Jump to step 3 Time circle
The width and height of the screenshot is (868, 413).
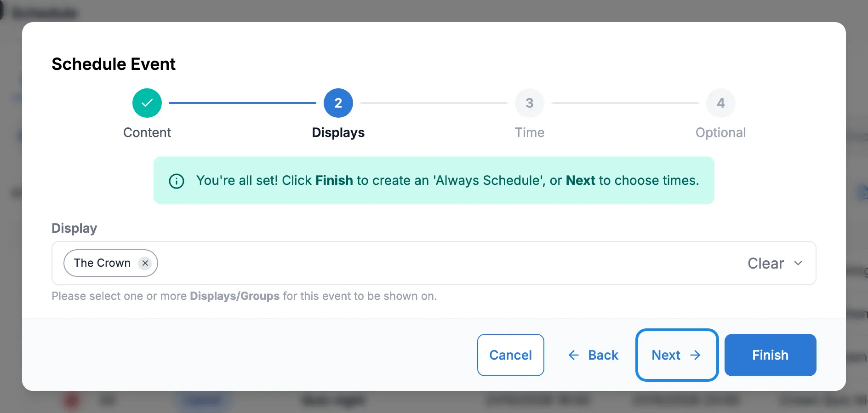530,103
